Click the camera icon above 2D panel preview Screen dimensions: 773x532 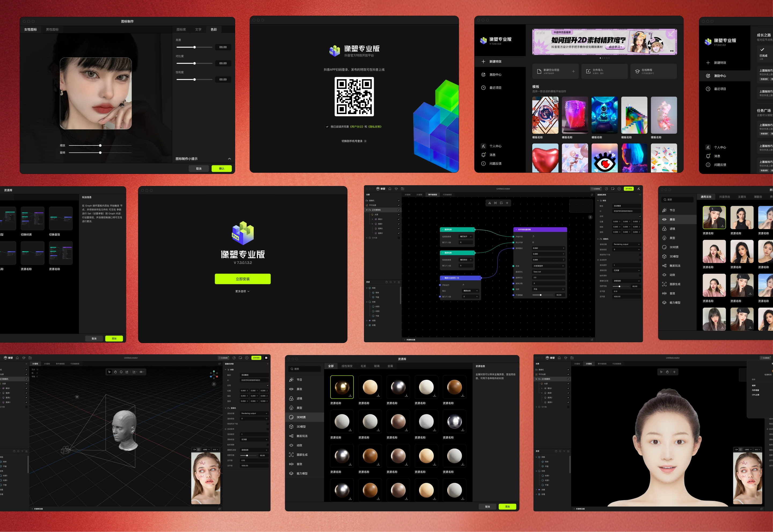[736, 449]
